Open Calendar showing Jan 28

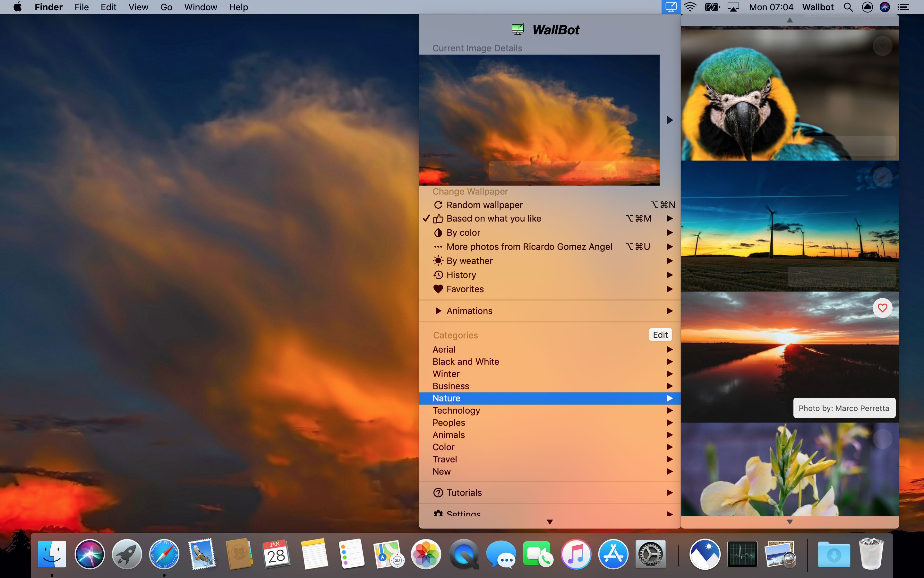[x=276, y=554]
